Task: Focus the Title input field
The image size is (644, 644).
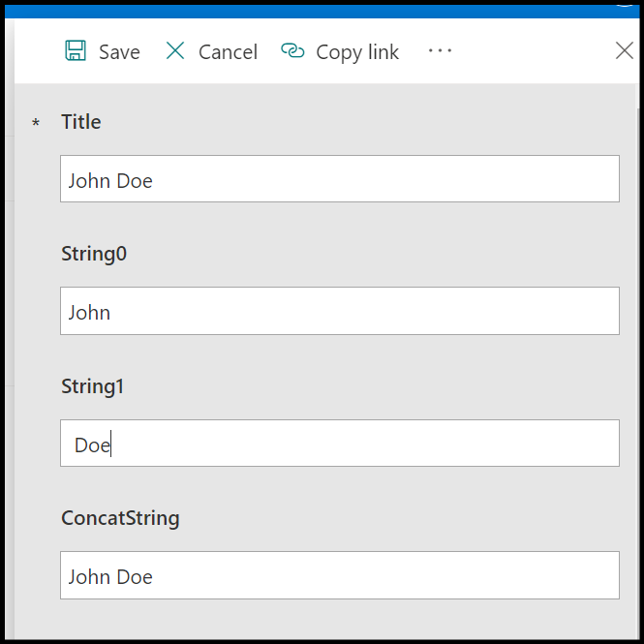Action: coord(339,179)
